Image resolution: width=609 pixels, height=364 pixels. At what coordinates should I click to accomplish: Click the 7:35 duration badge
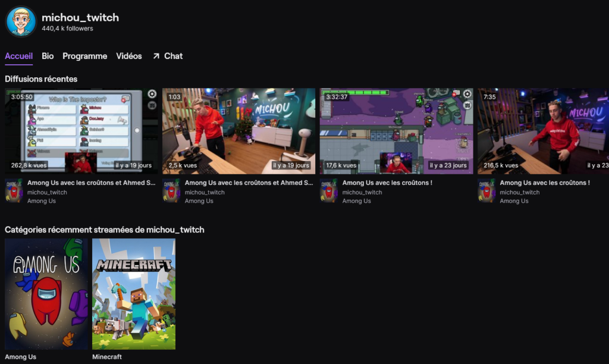point(489,97)
